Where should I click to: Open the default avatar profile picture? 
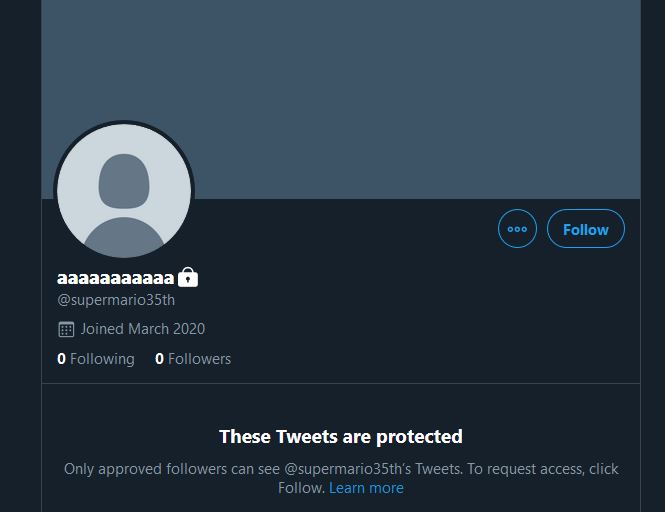click(x=124, y=190)
